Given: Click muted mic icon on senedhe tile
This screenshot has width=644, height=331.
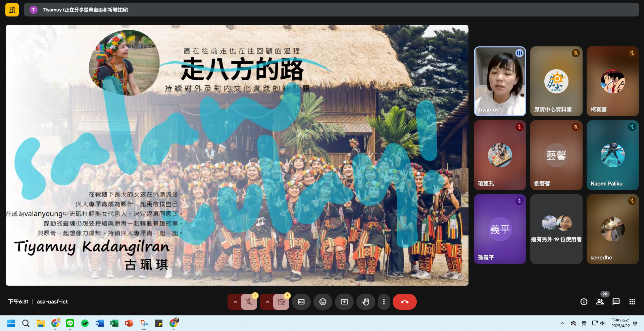Looking at the screenshot, I should 632,201.
